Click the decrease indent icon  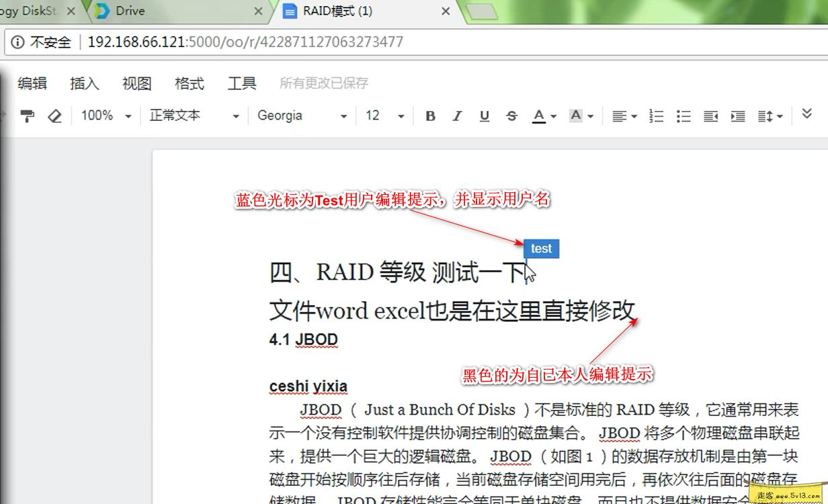coord(710,116)
